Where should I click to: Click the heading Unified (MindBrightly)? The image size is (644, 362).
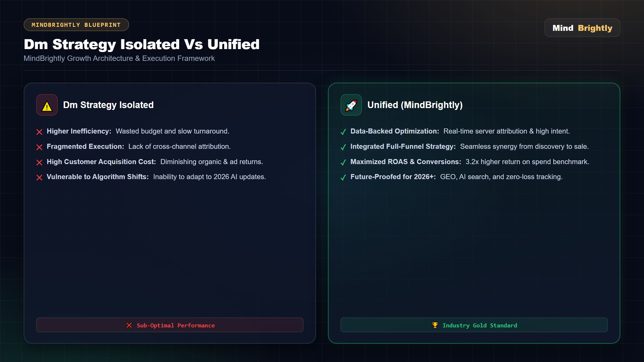pyautogui.click(x=415, y=105)
